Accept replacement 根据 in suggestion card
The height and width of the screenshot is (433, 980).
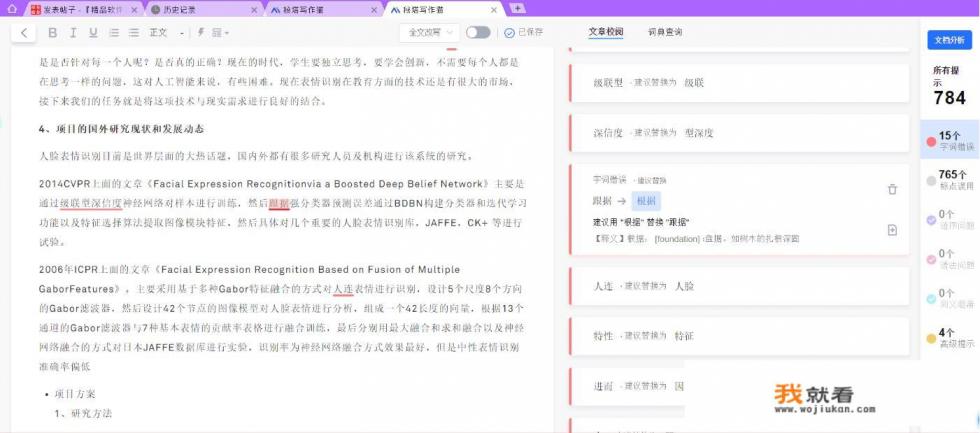pyautogui.click(x=646, y=201)
